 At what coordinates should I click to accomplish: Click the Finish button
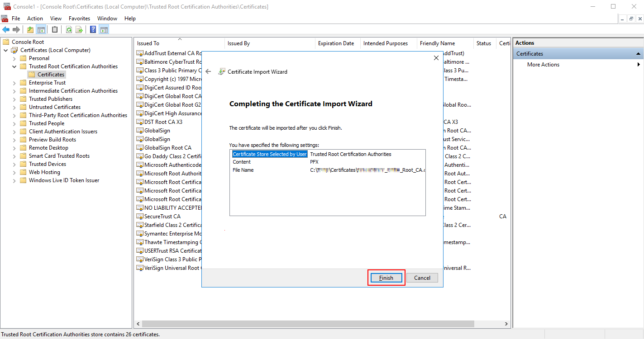click(x=386, y=278)
